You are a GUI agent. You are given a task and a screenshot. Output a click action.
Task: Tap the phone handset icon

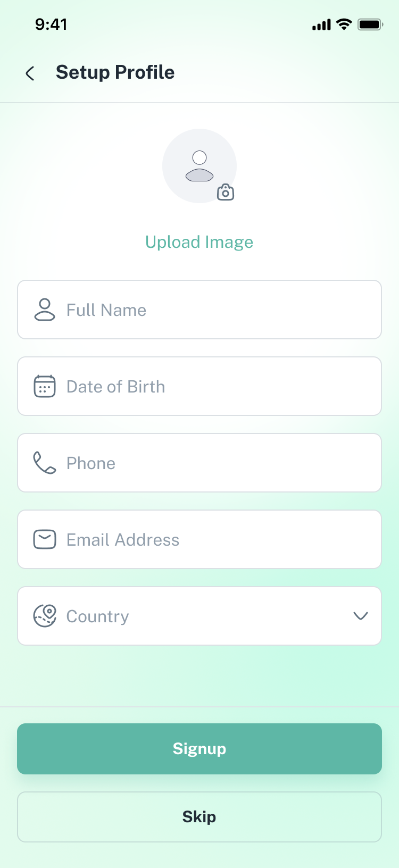click(x=45, y=463)
